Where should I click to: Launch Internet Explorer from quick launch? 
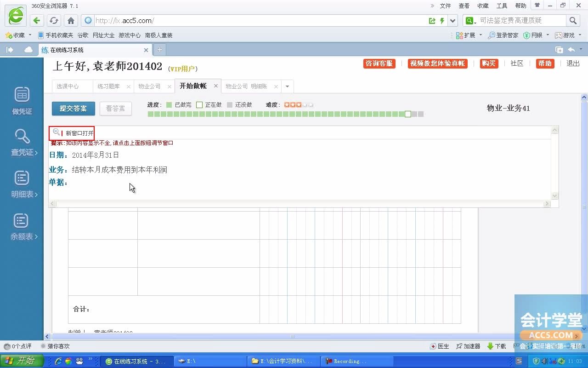pos(58,361)
